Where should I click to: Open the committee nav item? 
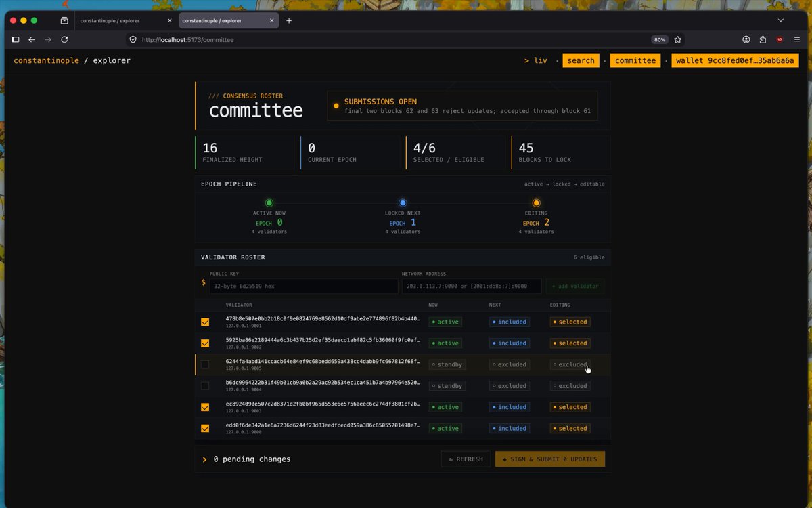point(635,60)
